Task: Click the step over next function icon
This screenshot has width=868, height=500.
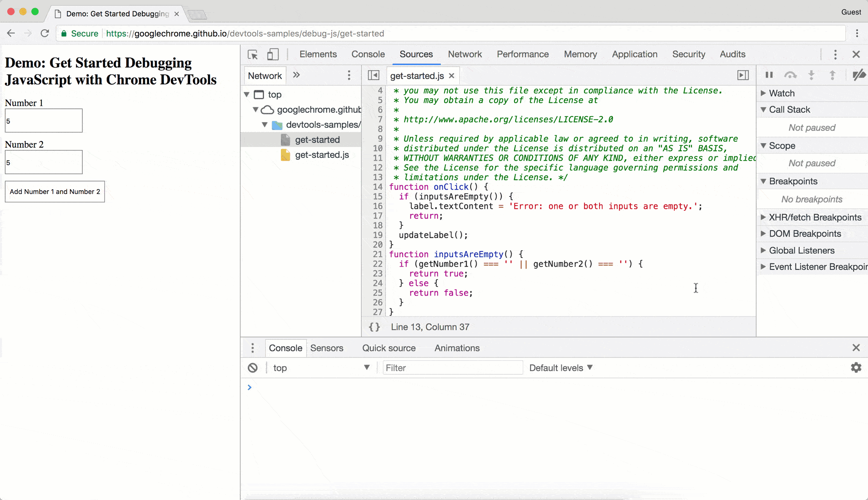Action: 790,76
